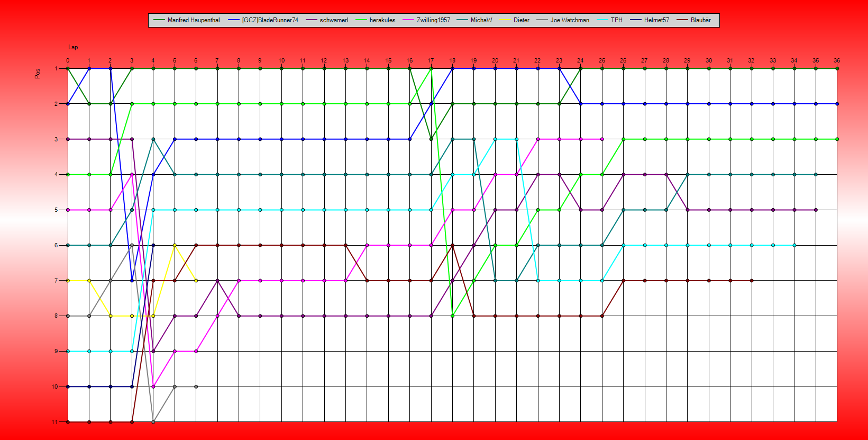Click the Joe Watchman legend label
Screen dimensions: 868x440
point(570,20)
